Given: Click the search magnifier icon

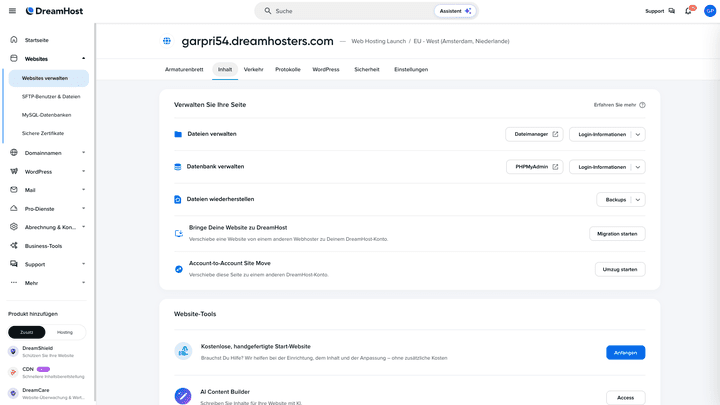Looking at the screenshot, I should [x=268, y=11].
